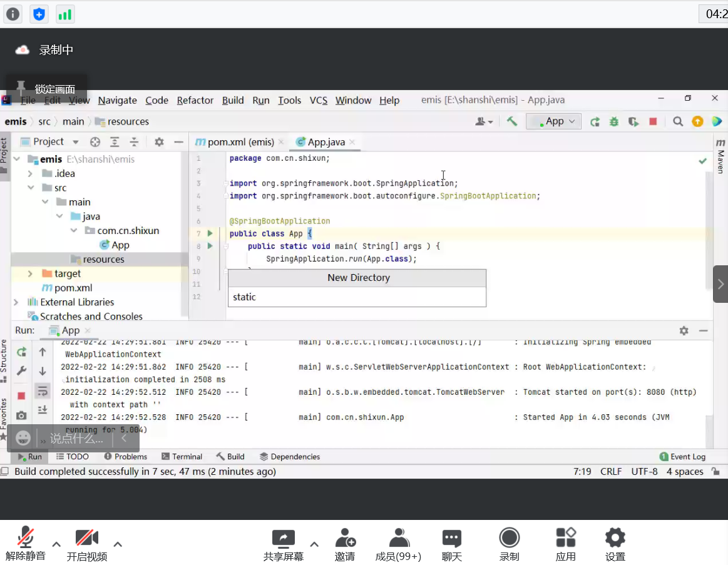The height and width of the screenshot is (565, 728).
Task: Run App with coverage icon
Action: [633, 121]
